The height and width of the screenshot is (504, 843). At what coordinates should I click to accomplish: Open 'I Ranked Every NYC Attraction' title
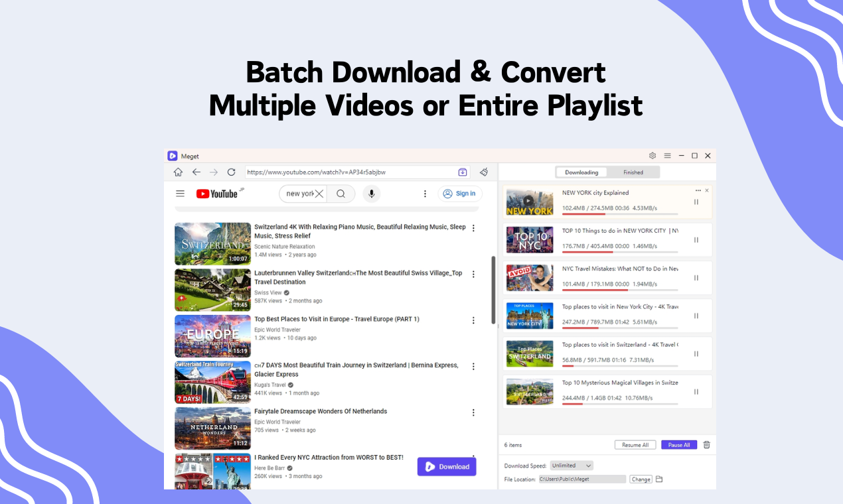click(329, 458)
